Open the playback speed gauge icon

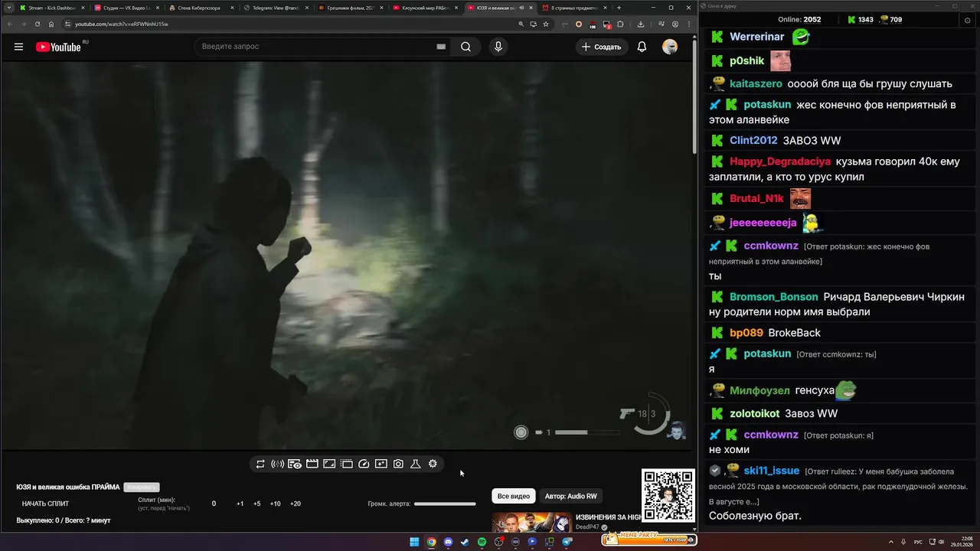coord(364,464)
